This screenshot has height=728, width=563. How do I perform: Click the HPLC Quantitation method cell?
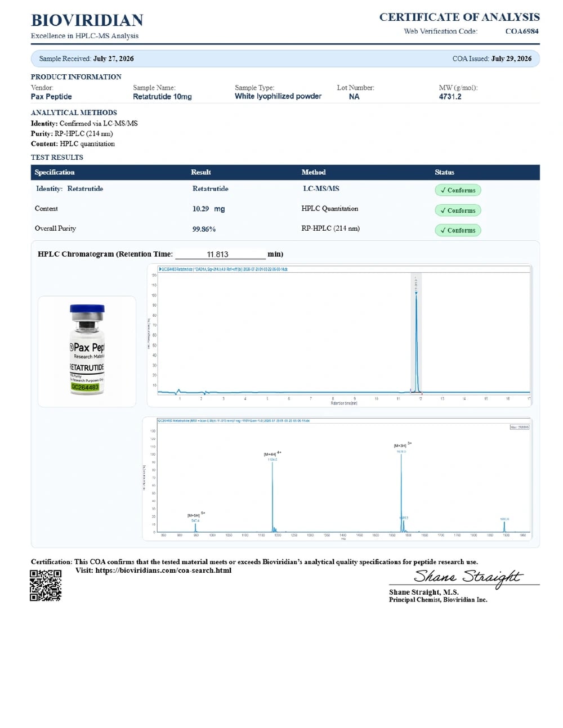329,209
